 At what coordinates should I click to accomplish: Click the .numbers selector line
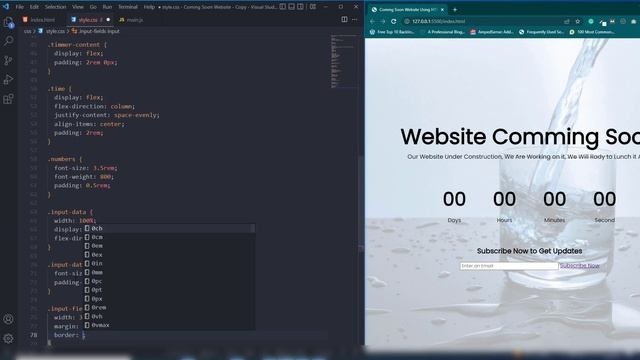pos(64,159)
